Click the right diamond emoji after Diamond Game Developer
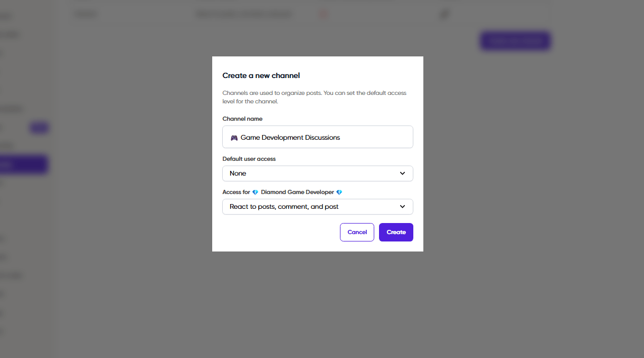Viewport: 644px width, 358px height. click(339, 192)
